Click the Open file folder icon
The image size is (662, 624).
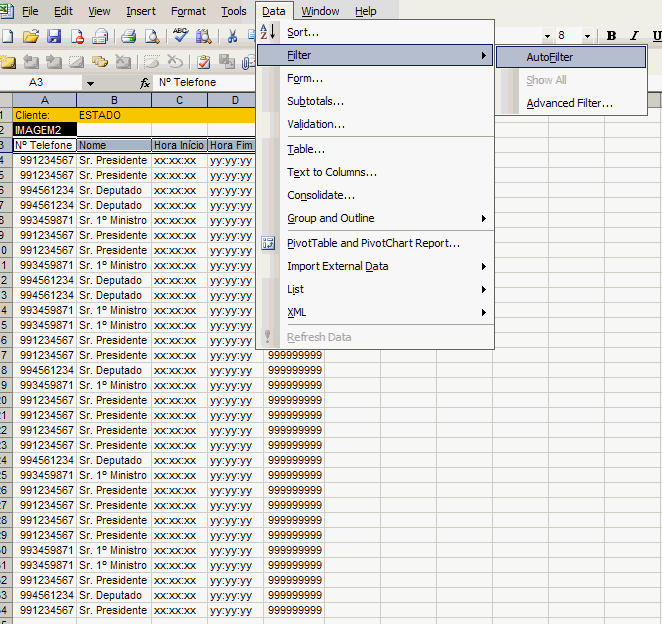[31, 37]
